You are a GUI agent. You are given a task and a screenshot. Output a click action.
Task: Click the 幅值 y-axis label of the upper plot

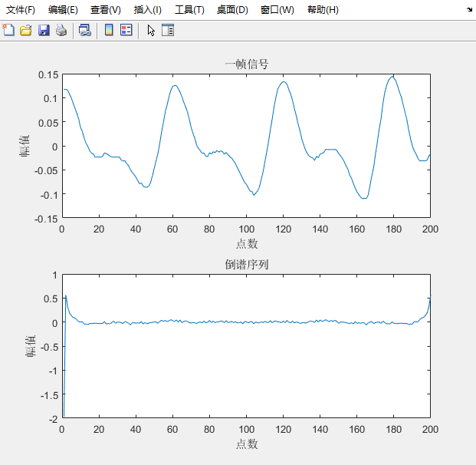(25, 146)
